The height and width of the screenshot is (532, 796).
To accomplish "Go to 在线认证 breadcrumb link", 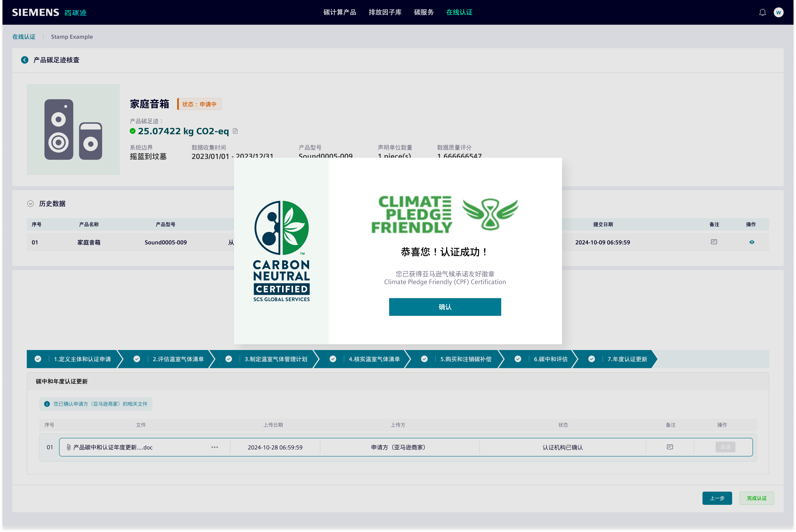I will [24, 37].
